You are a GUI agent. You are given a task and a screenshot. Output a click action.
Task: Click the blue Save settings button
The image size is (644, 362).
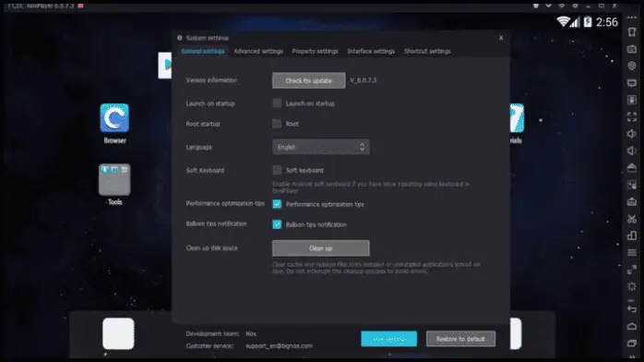[x=389, y=339]
